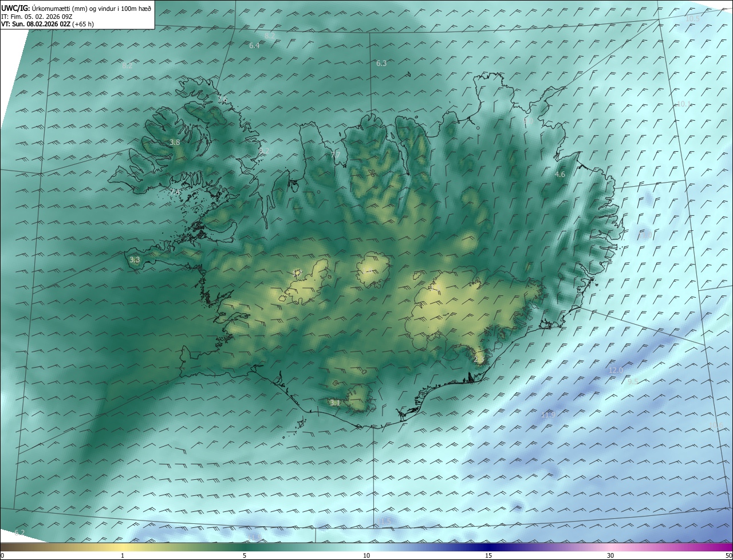Pick the 11.9 value label

point(548,415)
